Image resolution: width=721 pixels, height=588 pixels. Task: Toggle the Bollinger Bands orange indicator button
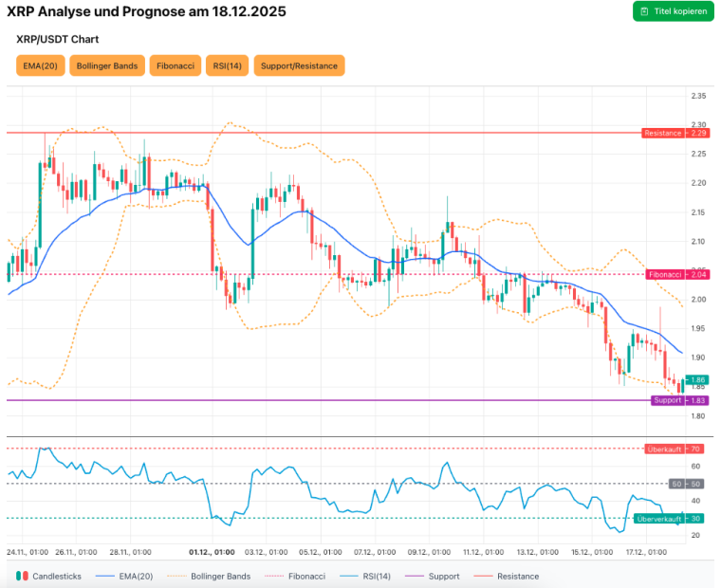coord(107,65)
